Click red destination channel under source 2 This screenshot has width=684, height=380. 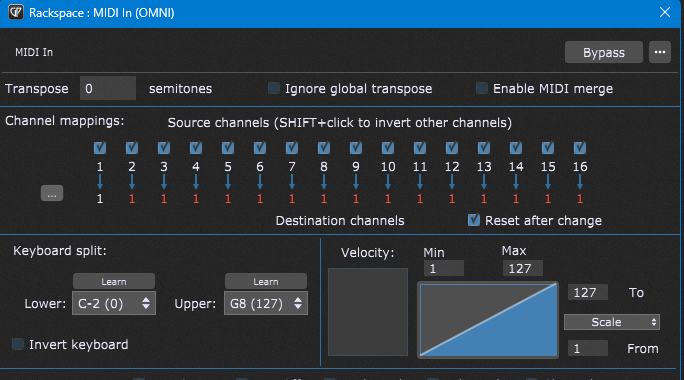[132, 199]
